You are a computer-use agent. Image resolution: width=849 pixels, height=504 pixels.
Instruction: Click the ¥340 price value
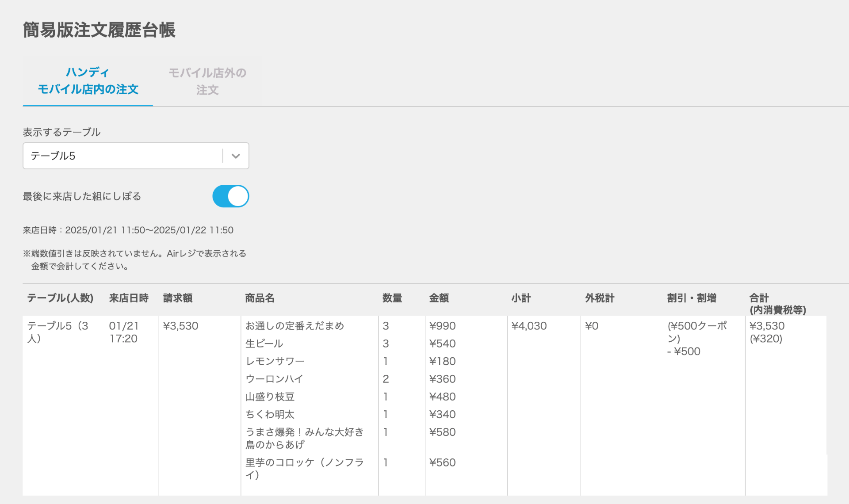(442, 414)
